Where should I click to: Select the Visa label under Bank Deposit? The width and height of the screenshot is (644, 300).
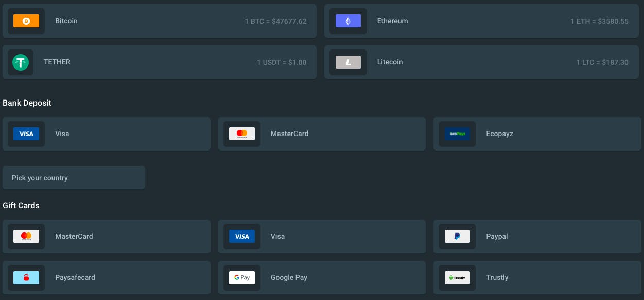(x=62, y=134)
